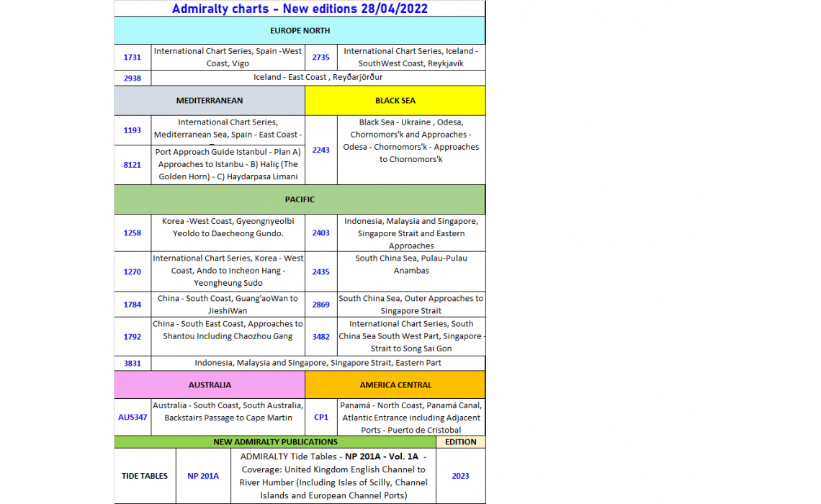Screen dimensions: 821x504
Task: Click the Port Approach Guide Istanbul description
Action: 228,164
